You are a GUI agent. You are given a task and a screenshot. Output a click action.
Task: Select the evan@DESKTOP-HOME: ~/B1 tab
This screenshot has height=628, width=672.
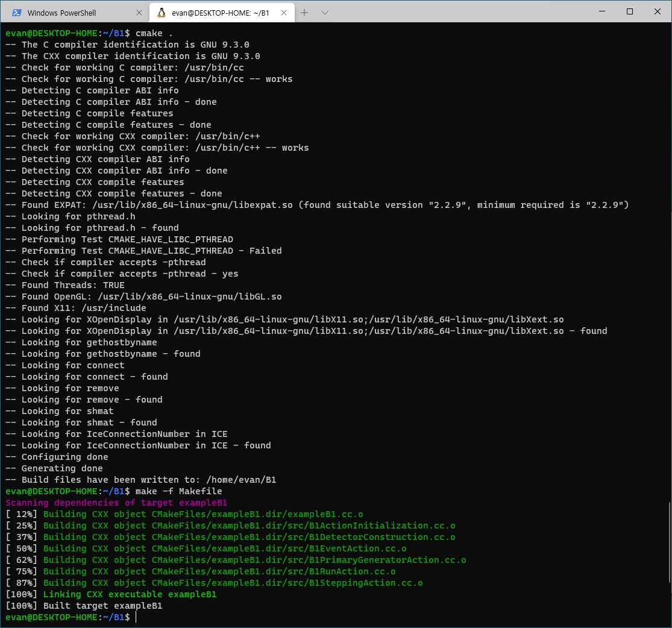(220, 13)
